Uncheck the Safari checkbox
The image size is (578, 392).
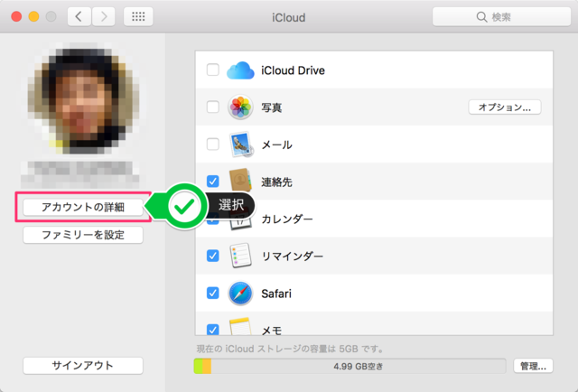[x=213, y=294]
